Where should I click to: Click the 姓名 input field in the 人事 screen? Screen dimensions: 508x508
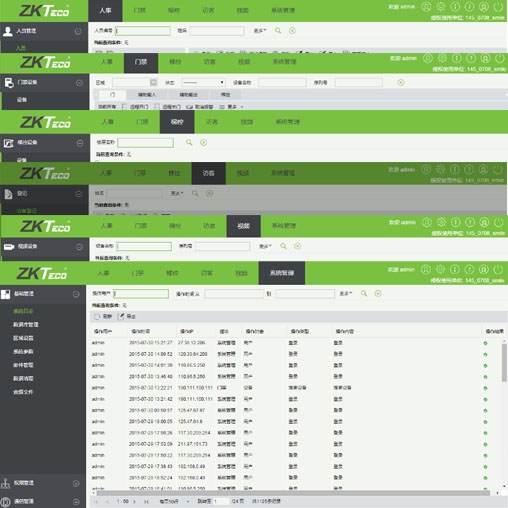tap(217, 31)
